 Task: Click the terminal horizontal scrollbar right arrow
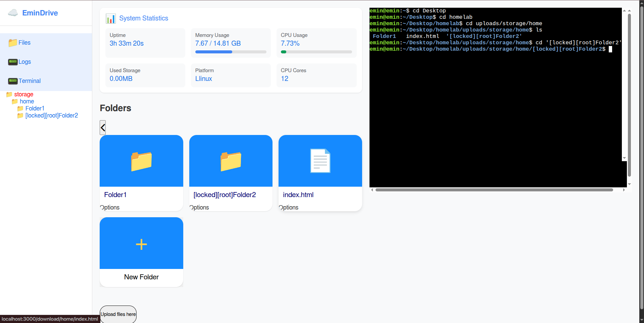[x=624, y=190]
